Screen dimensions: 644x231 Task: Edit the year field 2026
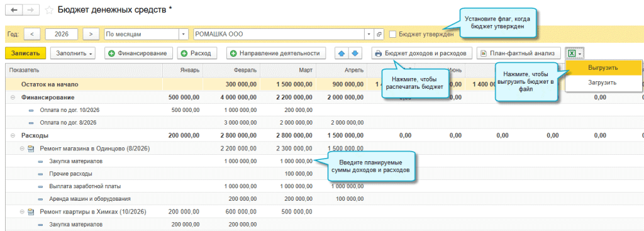click(62, 34)
